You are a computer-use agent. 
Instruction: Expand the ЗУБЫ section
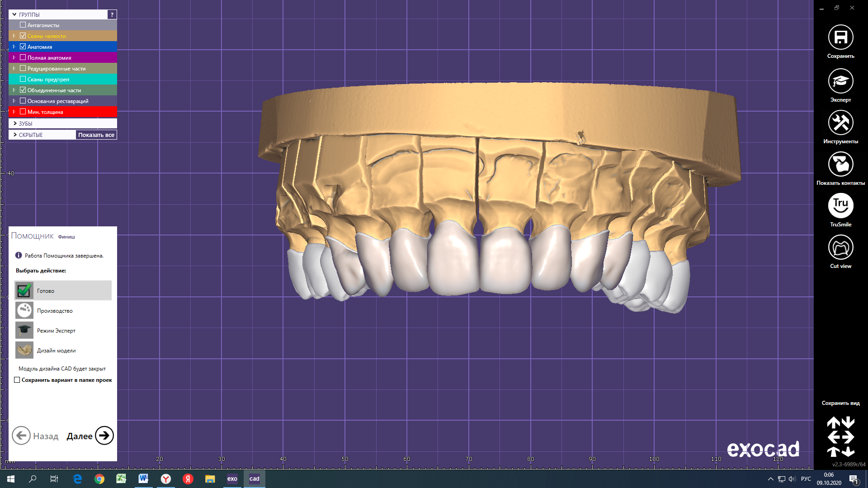point(15,123)
